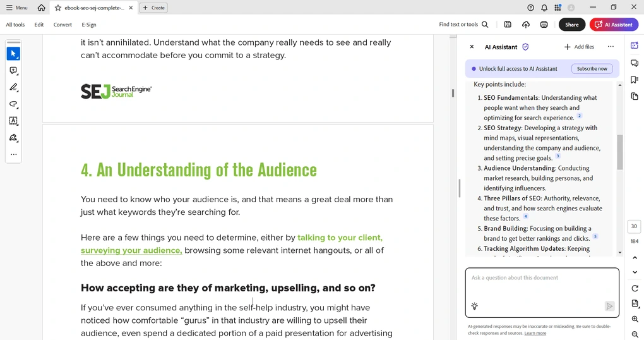Toggle the AI Assistant panel button
The height and width of the screenshot is (340, 644).
[614, 25]
